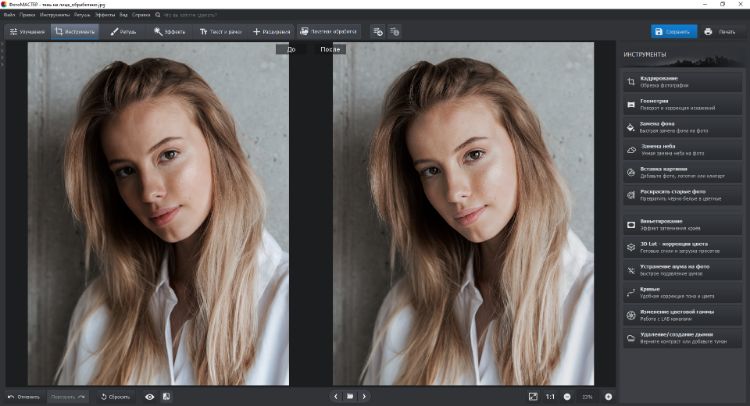Click add-to-batch list icon with plus
The height and width of the screenshot is (406, 750).
[378, 32]
